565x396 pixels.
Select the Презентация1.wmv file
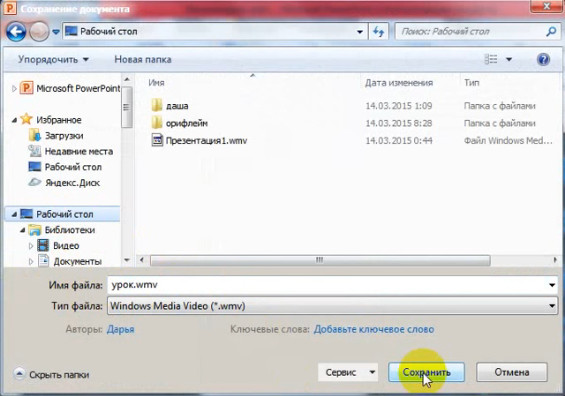tap(199, 141)
